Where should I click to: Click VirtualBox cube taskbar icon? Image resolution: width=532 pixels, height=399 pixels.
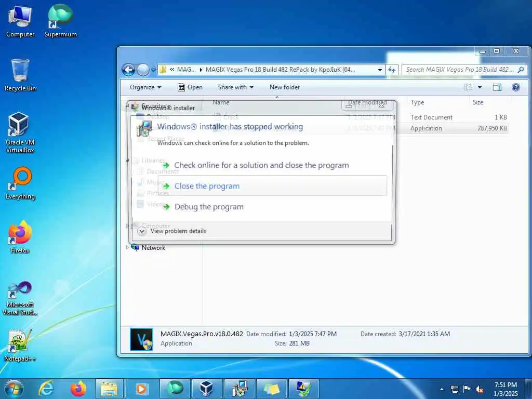(x=207, y=389)
